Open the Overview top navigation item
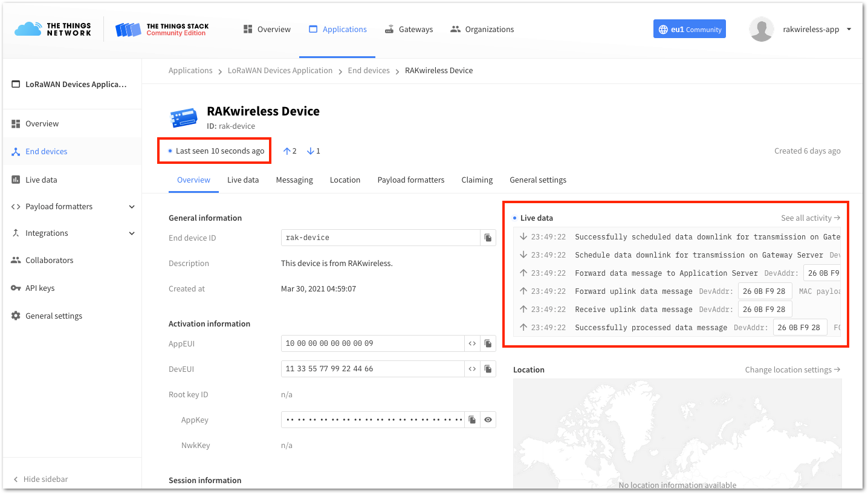868x494 pixels. coord(267,29)
